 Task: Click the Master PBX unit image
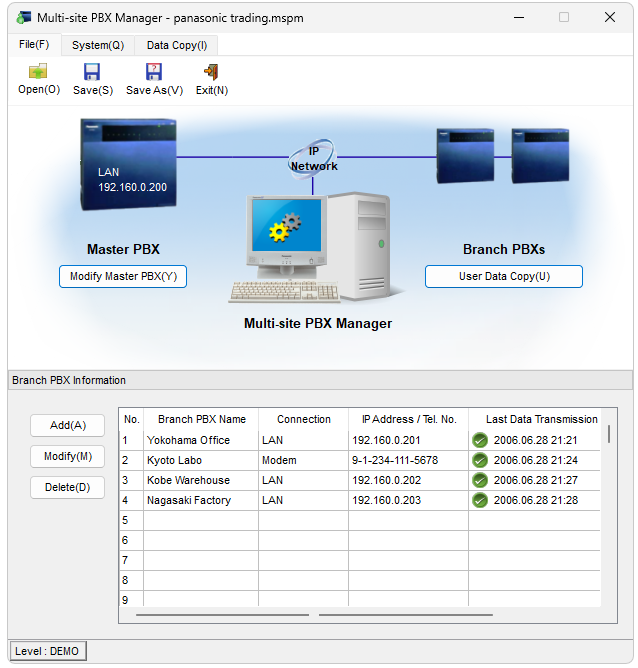click(x=128, y=164)
